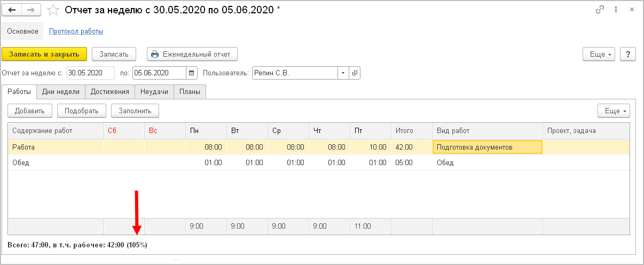The height and width of the screenshot is (265, 644).
Task: Click the Добавить button
Action: pyautogui.click(x=29, y=111)
